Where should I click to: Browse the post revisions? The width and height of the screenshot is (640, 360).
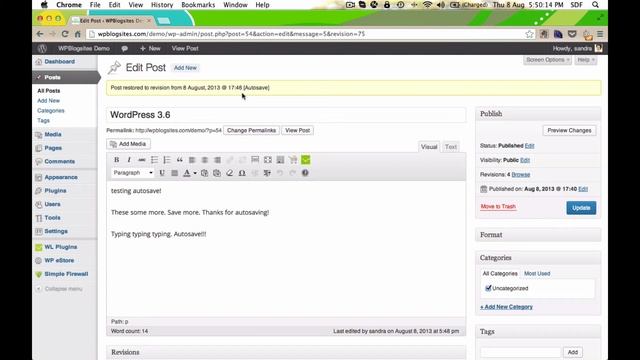[521, 175]
